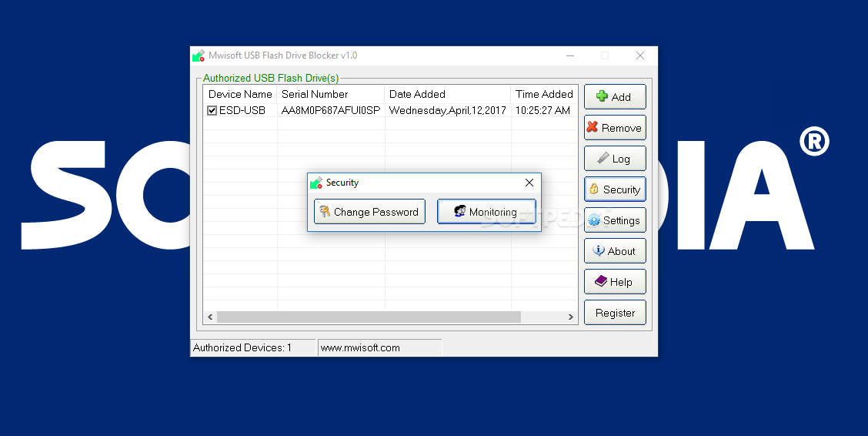
Task: Click the padlock Security icon
Action: tap(593, 189)
